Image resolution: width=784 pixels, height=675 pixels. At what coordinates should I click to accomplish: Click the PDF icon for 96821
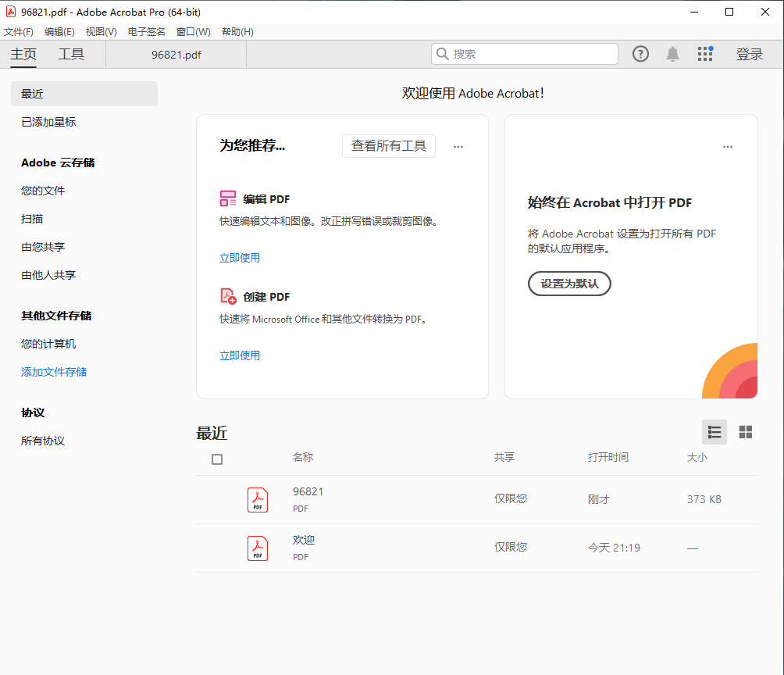click(x=258, y=499)
